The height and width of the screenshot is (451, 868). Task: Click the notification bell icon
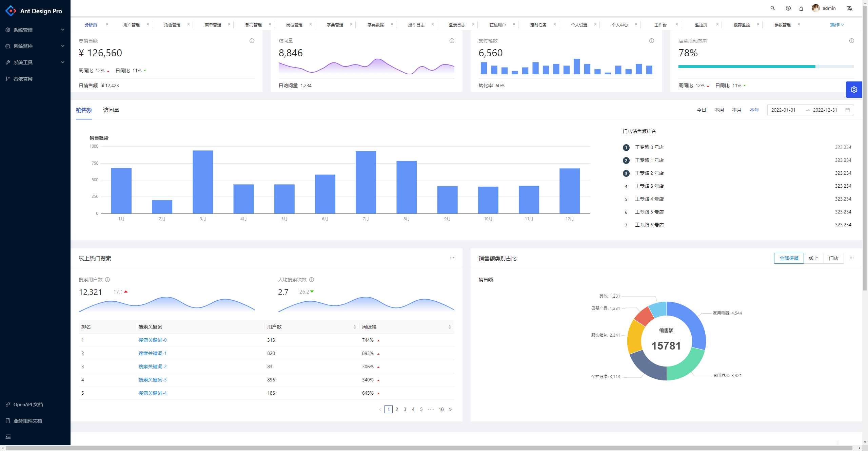pos(801,8)
